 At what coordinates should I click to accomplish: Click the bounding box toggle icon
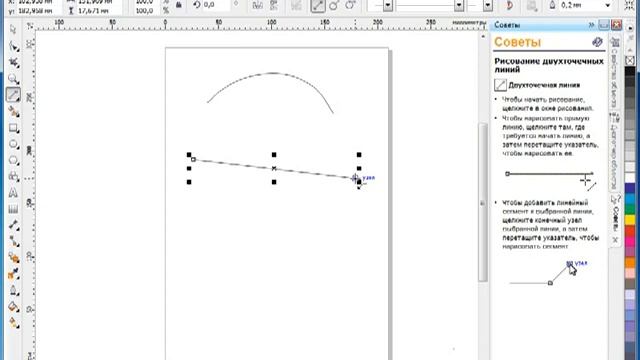click(x=630, y=5)
